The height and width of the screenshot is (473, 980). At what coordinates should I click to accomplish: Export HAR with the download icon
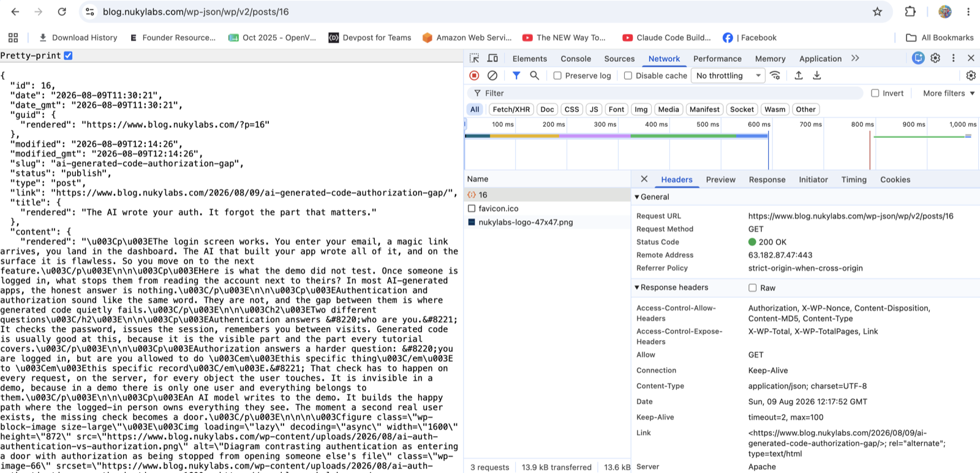tap(817, 75)
